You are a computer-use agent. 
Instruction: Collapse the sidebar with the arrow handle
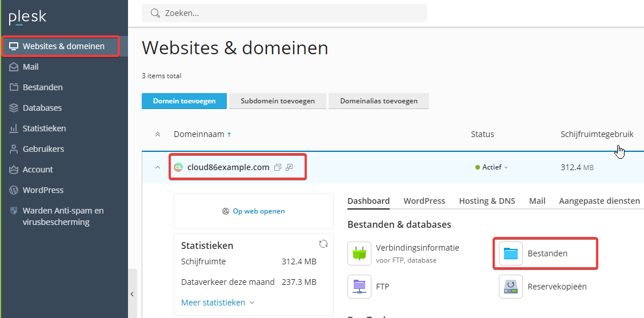click(x=132, y=294)
